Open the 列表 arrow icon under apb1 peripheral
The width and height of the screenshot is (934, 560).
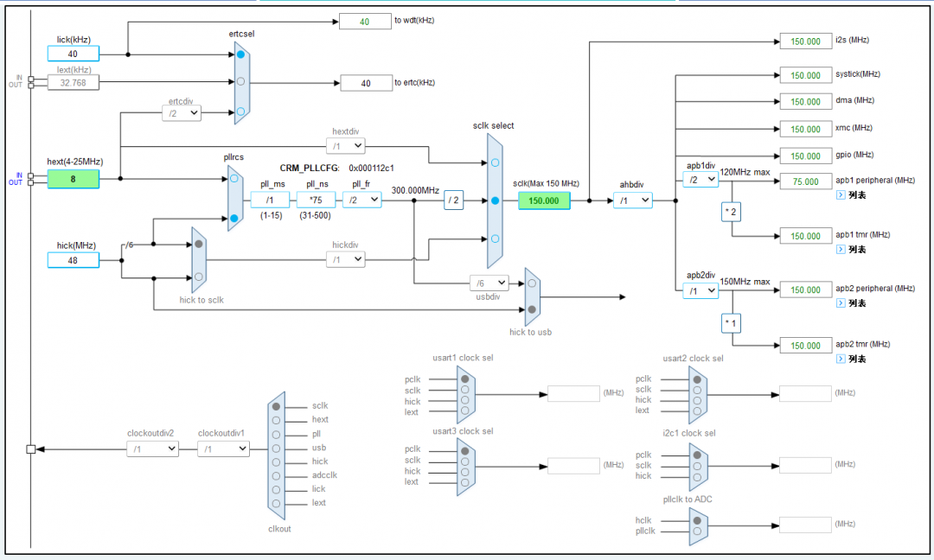(841, 194)
